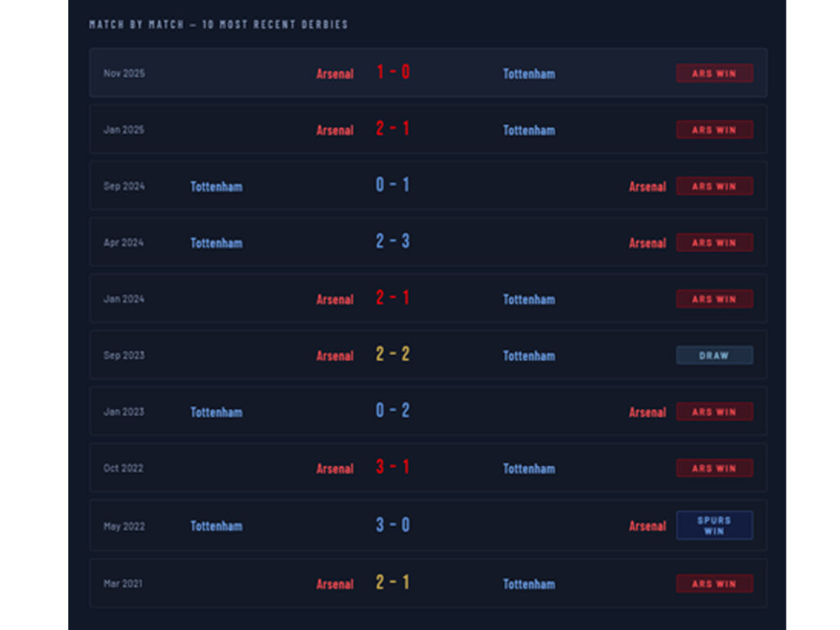Click the SPURS WIN badge

click(714, 526)
